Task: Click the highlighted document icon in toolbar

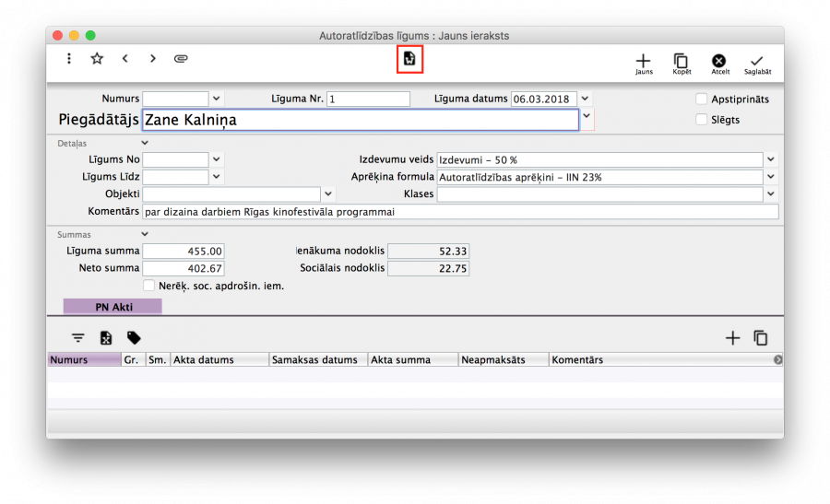Action: pyautogui.click(x=409, y=59)
